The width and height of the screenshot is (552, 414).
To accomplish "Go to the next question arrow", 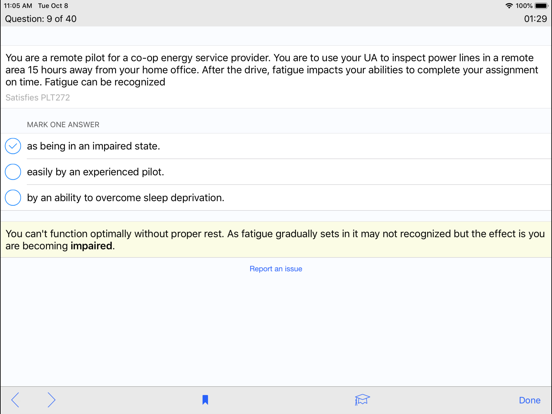I will click(x=51, y=400).
